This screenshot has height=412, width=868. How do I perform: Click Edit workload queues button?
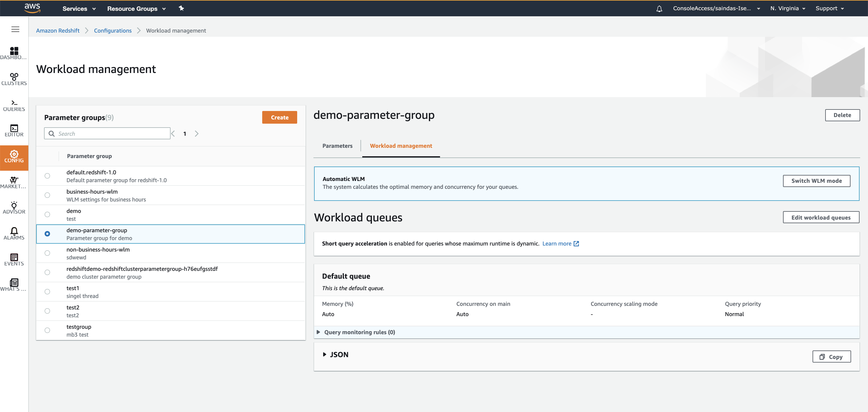tap(821, 217)
